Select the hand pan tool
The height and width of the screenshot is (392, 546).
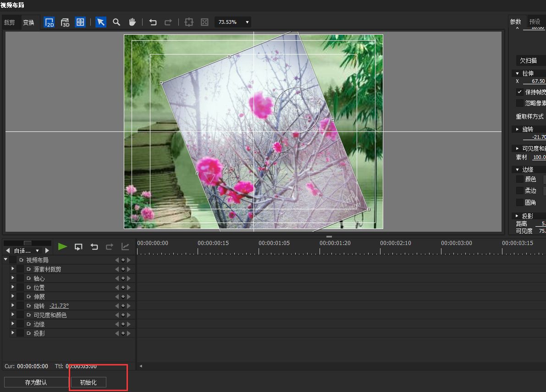click(132, 22)
